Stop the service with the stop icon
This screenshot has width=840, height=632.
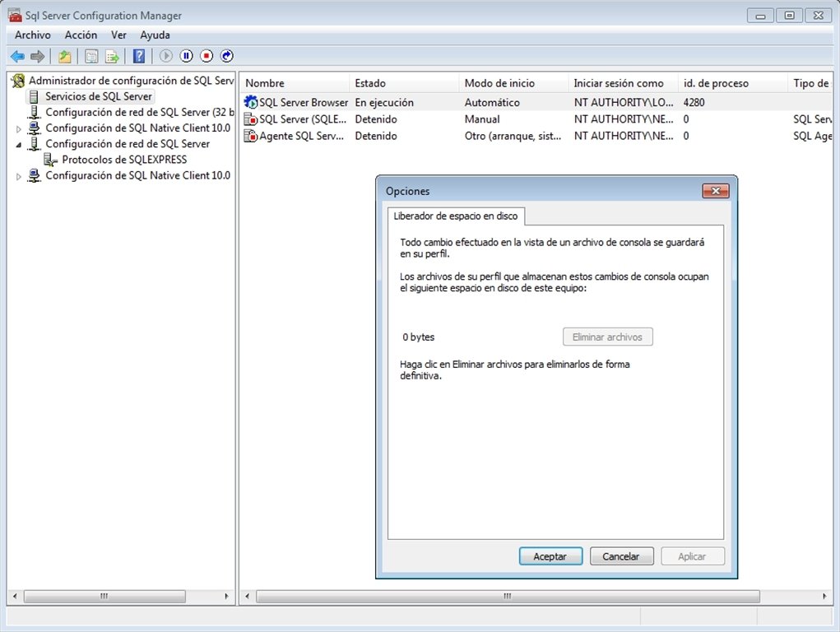[x=207, y=56]
